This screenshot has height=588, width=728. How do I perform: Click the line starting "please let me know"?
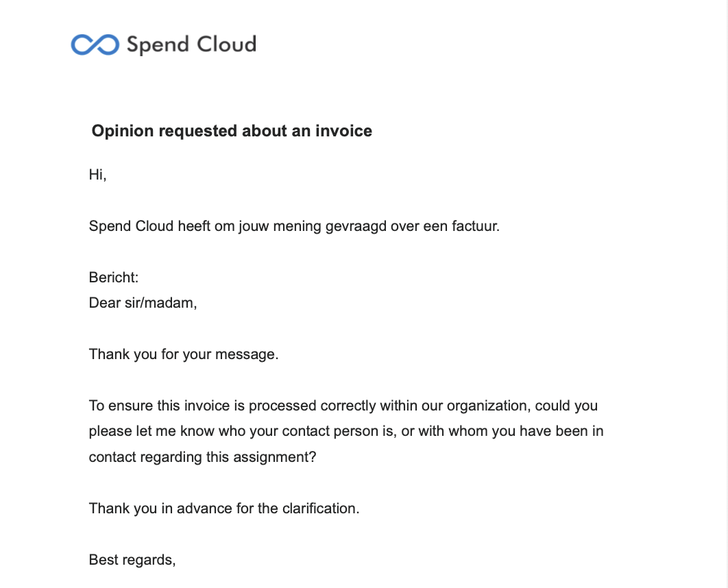click(x=346, y=432)
